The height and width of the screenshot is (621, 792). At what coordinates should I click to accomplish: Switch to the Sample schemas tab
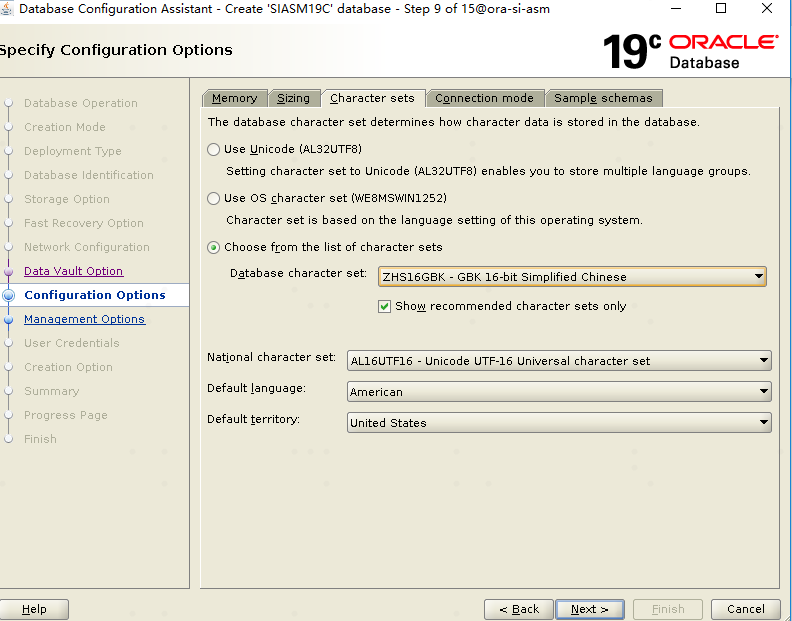603,98
